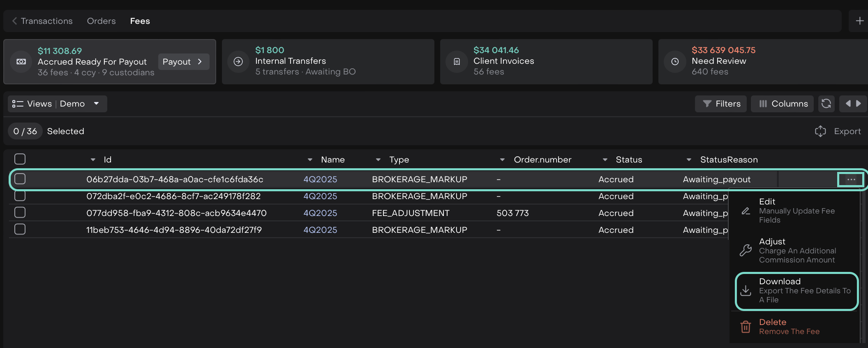Image resolution: width=868 pixels, height=348 pixels.
Task: Toggle the select-all checkbox in header
Action: click(20, 159)
